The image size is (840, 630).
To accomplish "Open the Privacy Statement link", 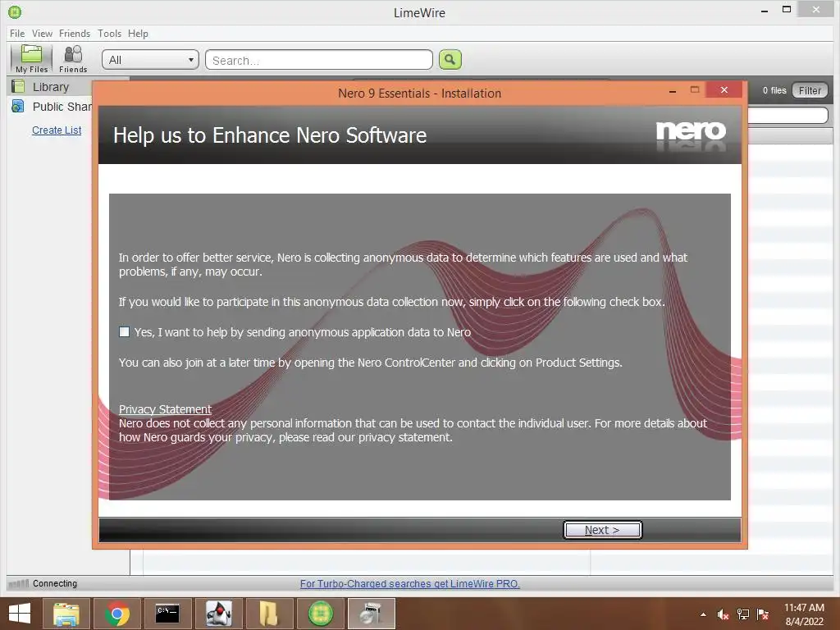I will point(165,409).
